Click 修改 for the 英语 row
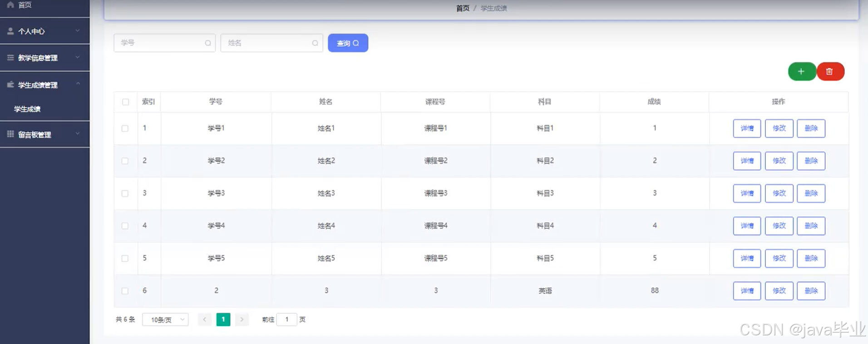Screen dimensions: 868x344 (779, 291)
